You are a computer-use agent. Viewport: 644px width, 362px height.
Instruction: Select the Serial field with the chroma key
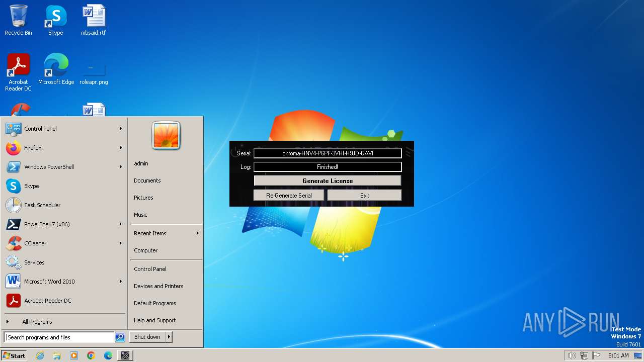pyautogui.click(x=328, y=153)
